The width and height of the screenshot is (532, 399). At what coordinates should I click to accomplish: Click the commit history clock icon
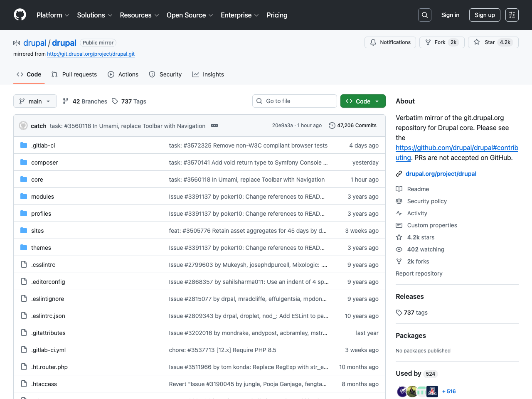coord(332,125)
